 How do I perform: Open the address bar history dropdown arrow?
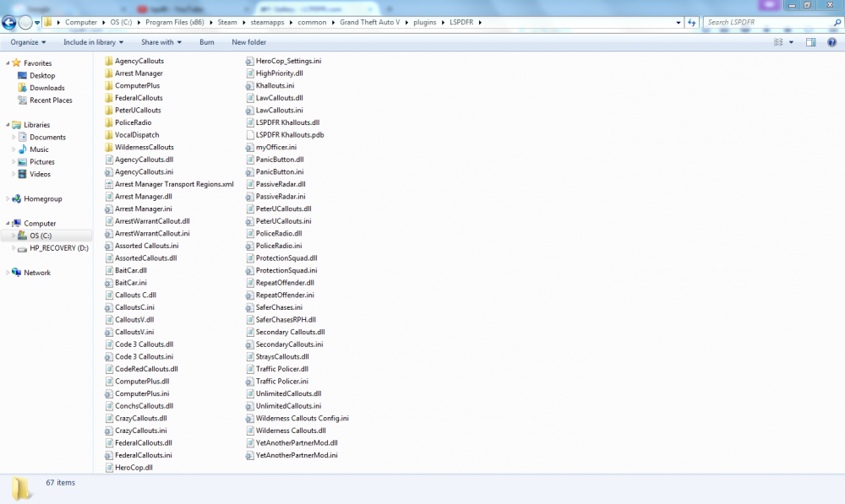click(x=678, y=23)
